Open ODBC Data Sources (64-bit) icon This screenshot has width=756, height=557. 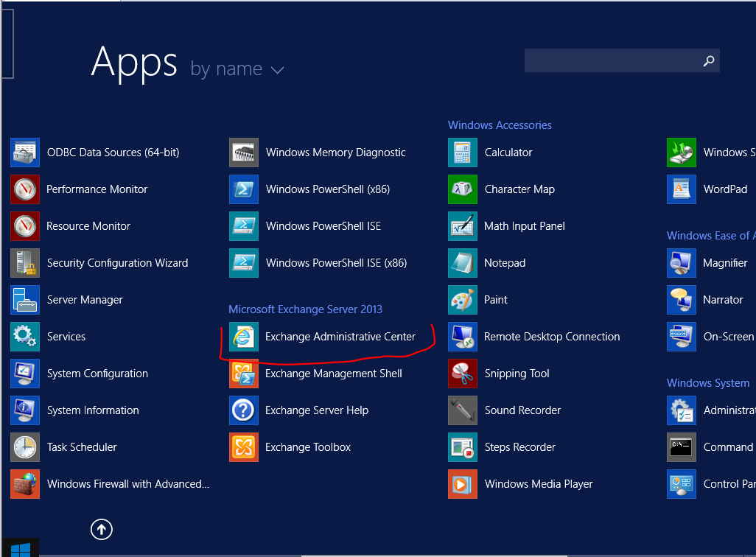coord(25,153)
